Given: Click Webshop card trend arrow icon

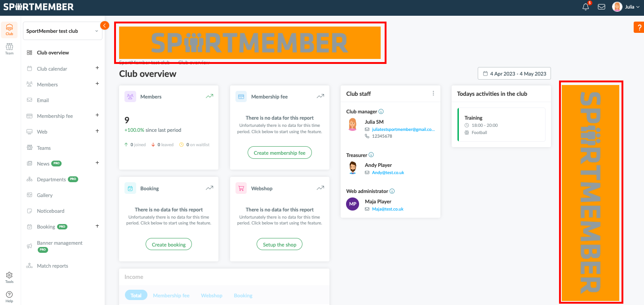Looking at the screenshot, I should pos(320,188).
